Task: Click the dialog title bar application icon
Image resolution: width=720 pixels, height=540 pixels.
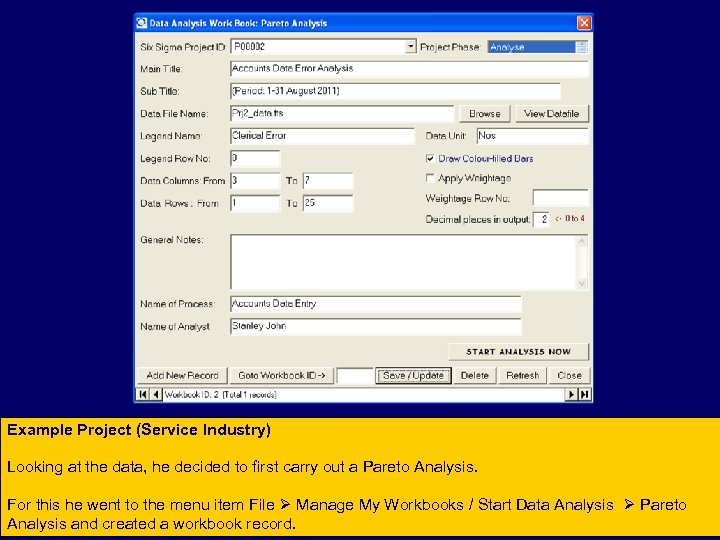Action: pyautogui.click(x=142, y=23)
